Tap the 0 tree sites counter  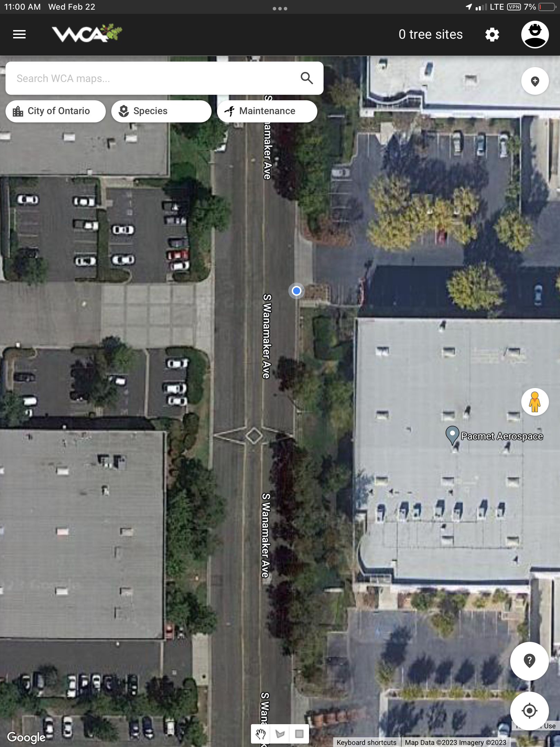[430, 35]
